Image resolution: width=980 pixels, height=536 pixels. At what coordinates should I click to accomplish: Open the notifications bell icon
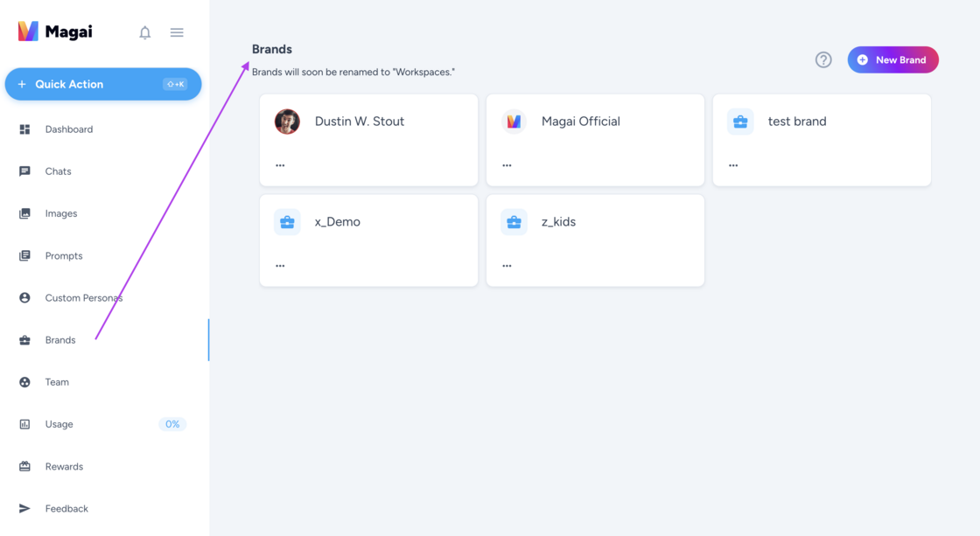point(145,32)
